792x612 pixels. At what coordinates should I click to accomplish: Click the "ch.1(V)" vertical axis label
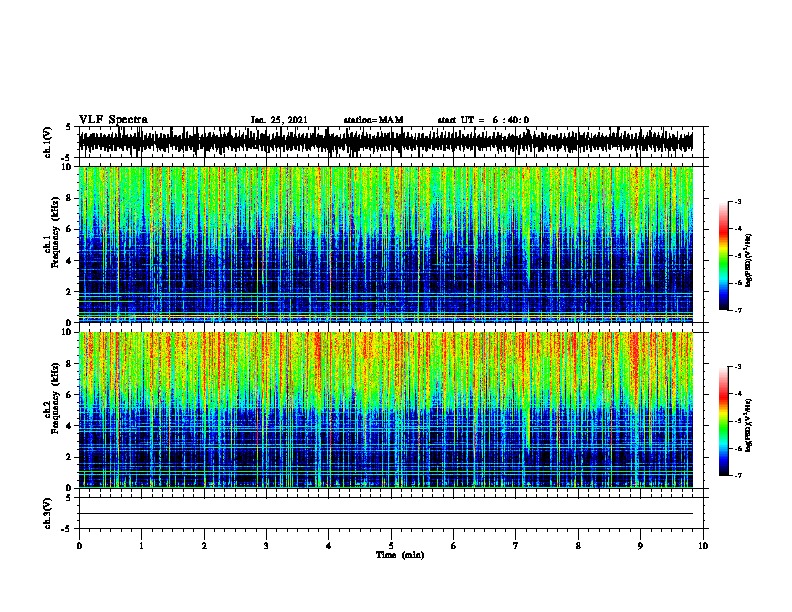point(47,142)
